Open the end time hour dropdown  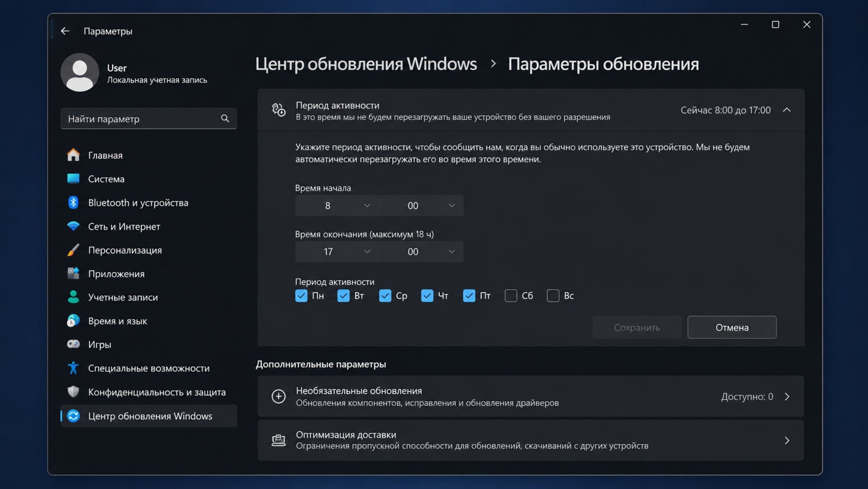tap(337, 251)
